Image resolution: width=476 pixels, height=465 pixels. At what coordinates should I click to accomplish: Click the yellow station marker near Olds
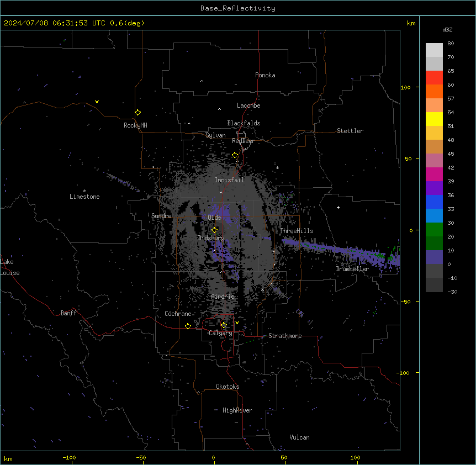coord(214,230)
